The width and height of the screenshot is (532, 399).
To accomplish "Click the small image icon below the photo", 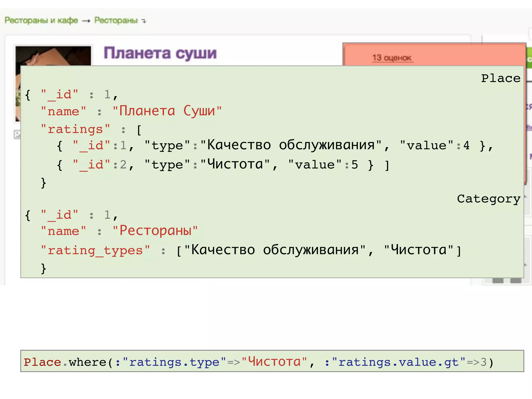I will [17, 135].
